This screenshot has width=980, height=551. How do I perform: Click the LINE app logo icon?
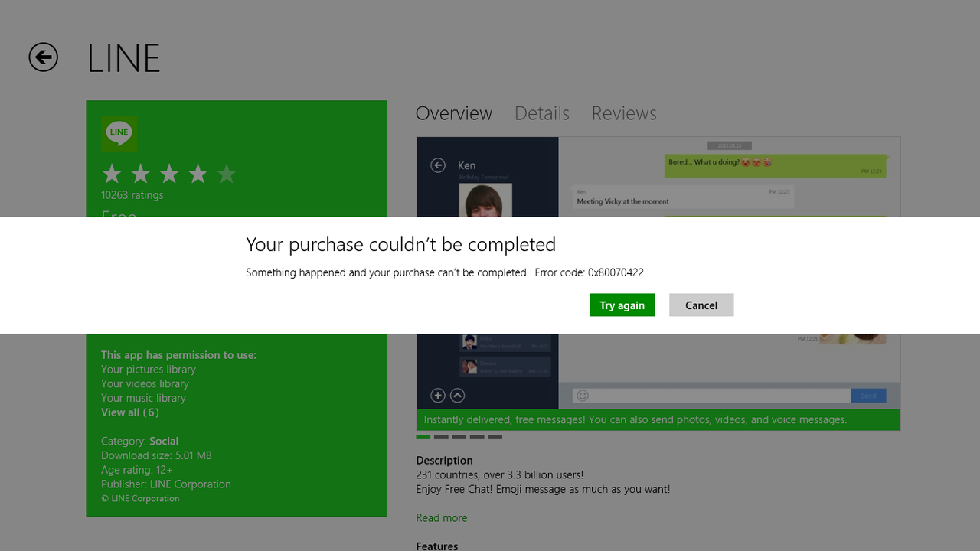tap(119, 133)
